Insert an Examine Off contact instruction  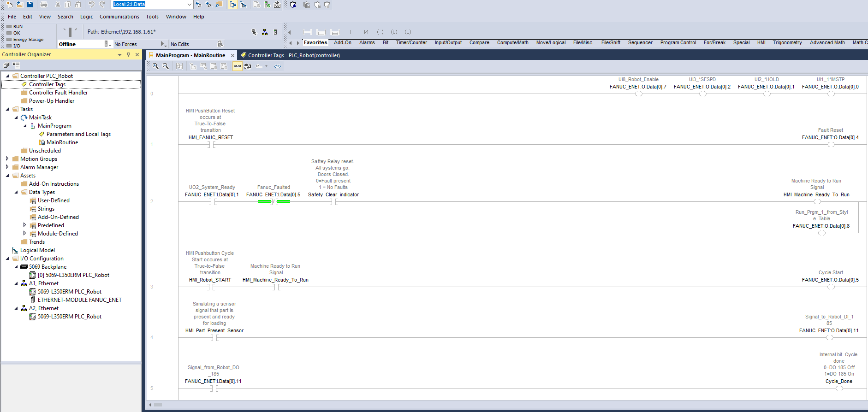[x=366, y=32]
